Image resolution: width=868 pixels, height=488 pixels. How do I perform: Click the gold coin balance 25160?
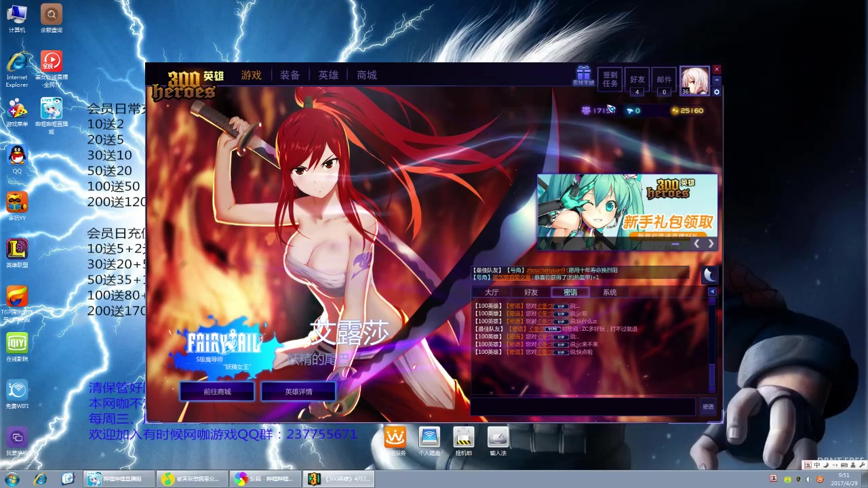point(687,110)
